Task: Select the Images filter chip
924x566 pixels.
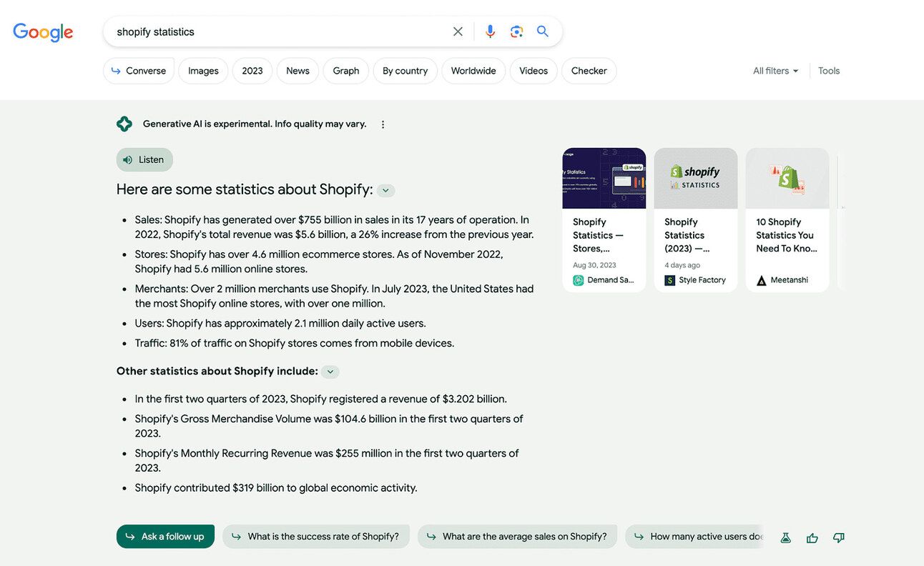Action: pyautogui.click(x=203, y=71)
